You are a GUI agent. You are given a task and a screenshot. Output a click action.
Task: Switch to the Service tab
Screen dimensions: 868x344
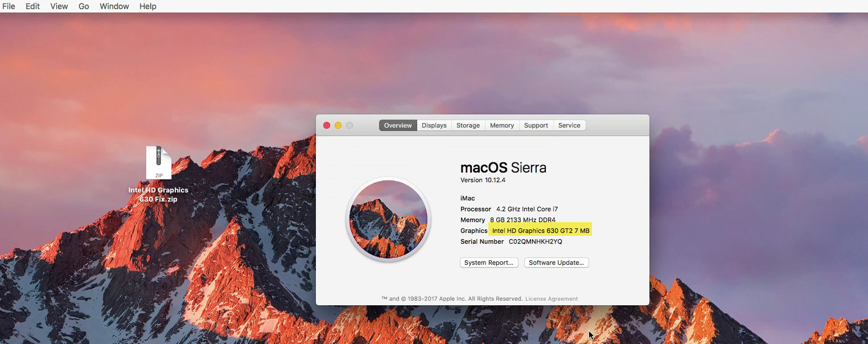[569, 125]
